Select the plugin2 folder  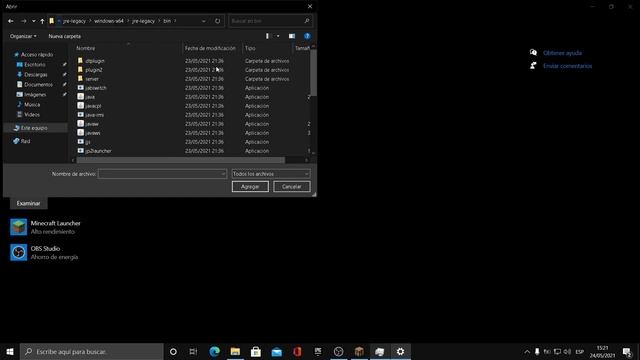(94, 70)
